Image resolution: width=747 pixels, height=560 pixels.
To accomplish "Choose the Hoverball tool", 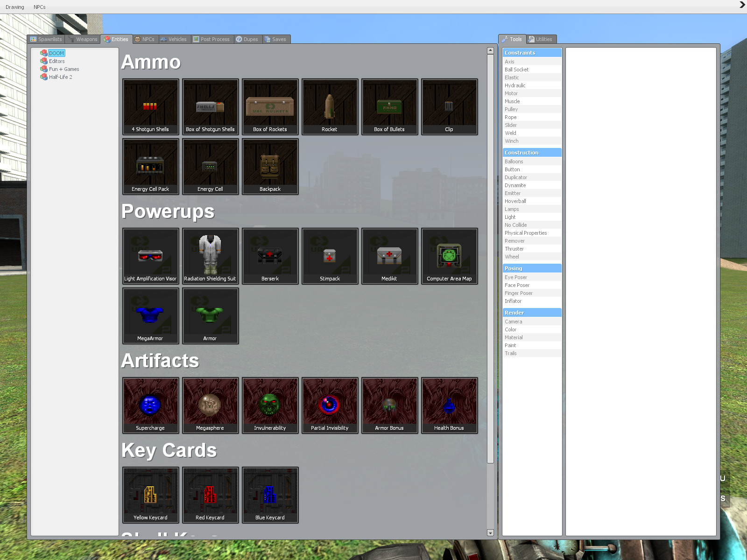I will (x=532, y=201).
